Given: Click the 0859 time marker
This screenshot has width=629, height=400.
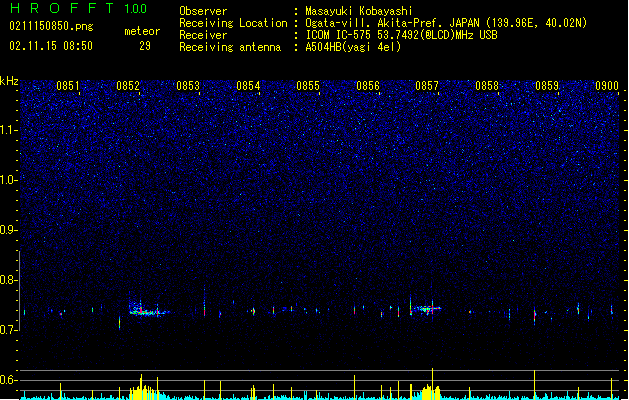Looking at the screenshot, I should point(547,86).
